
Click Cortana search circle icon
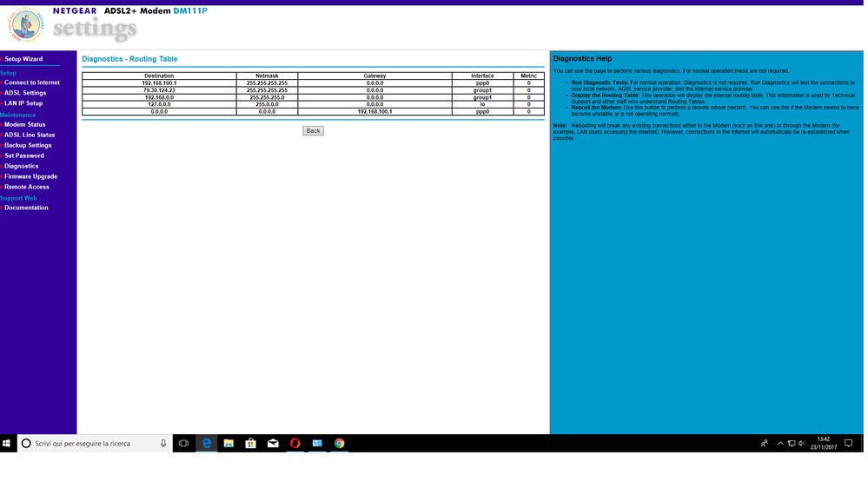(x=26, y=443)
